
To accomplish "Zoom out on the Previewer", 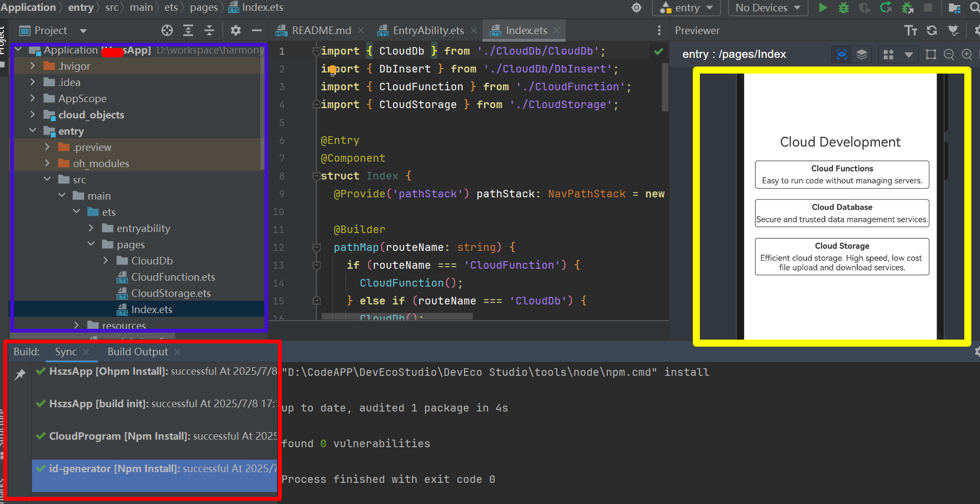I will click(x=949, y=54).
